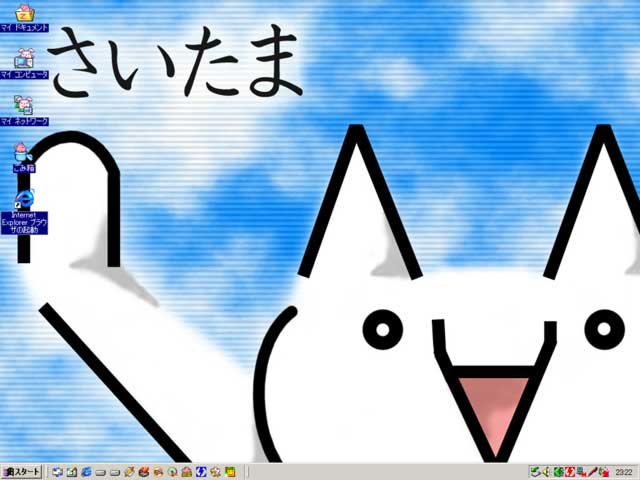Click the Quick Launch toolbar grip handle
The height and width of the screenshot is (480, 640).
[48, 471]
